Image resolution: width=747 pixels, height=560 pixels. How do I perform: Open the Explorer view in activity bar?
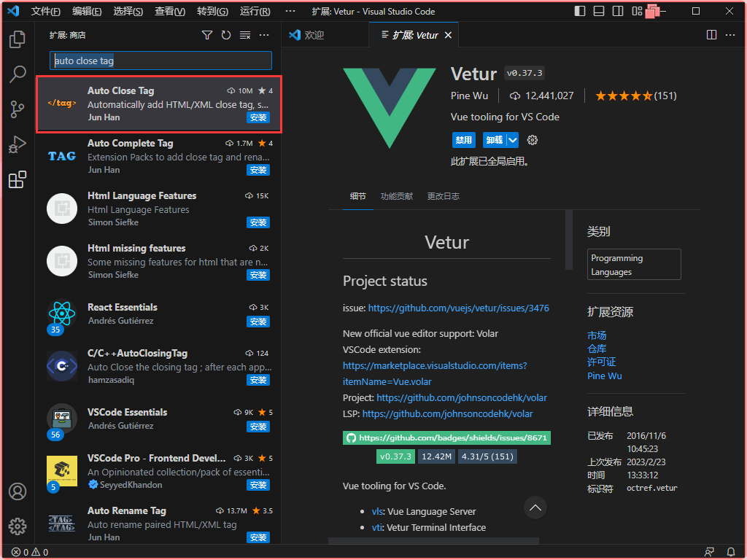18,39
